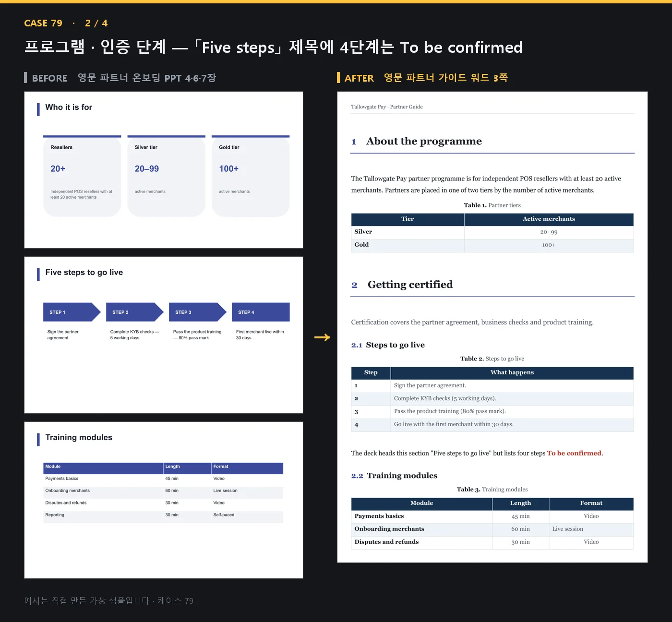
Task: Click the "CASE 79" label
Action: (x=43, y=23)
